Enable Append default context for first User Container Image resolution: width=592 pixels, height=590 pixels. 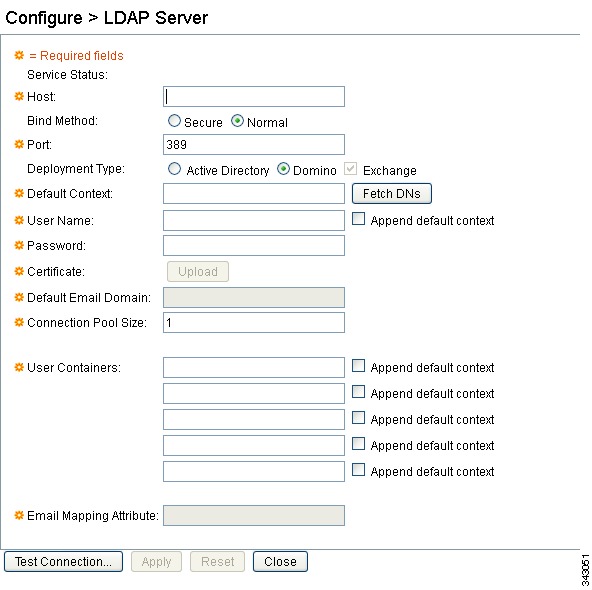[358, 366]
